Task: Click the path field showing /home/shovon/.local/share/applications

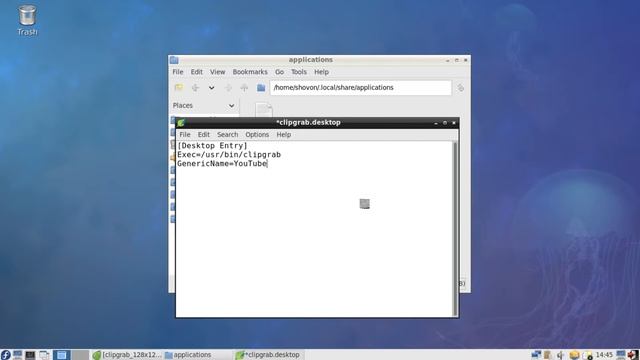Action: point(360,88)
